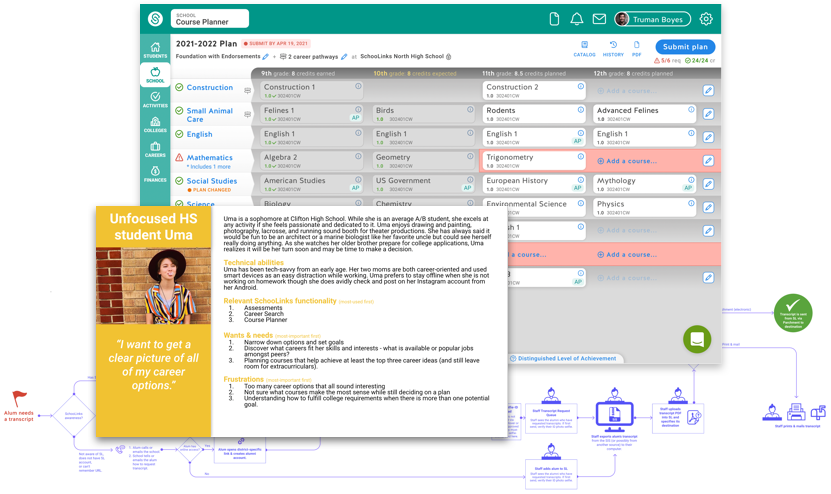Select the Rodents course card
Screen dimensions: 831x494
click(534, 114)
